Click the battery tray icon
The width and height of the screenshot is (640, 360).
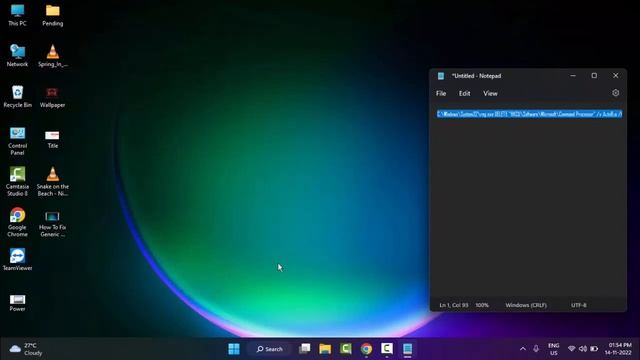click(x=594, y=349)
